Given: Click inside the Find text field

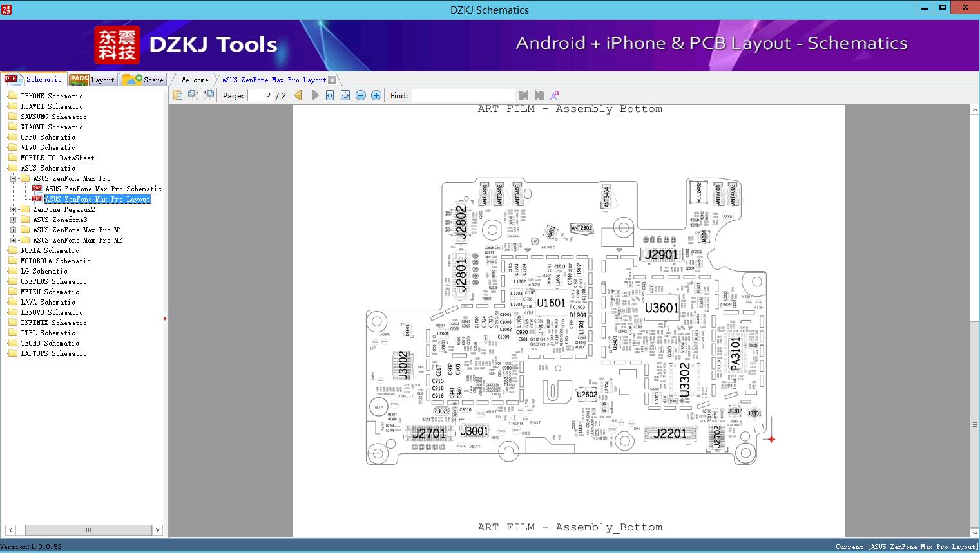Looking at the screenshot, I should click(463, 95).
